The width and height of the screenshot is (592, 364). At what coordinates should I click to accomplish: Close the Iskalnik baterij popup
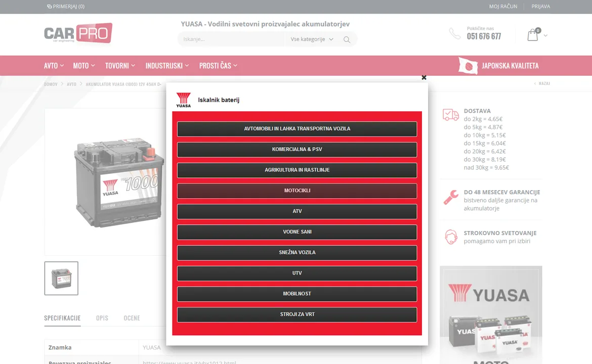pyautogui.click(x=424, y=77)
